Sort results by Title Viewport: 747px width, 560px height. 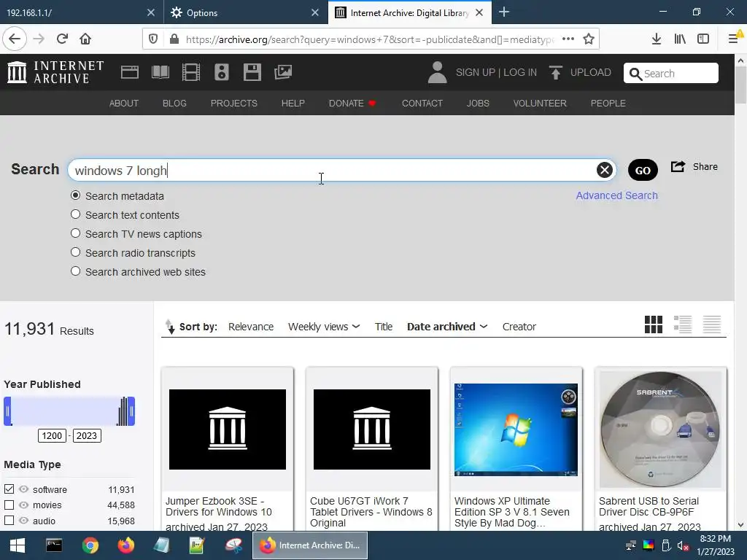384,327
